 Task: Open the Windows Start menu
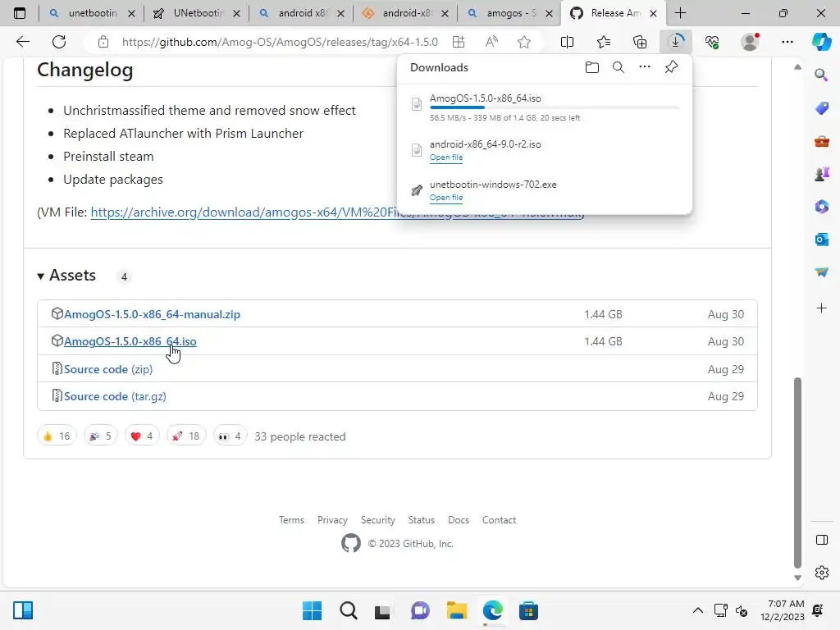pos(312,610)
